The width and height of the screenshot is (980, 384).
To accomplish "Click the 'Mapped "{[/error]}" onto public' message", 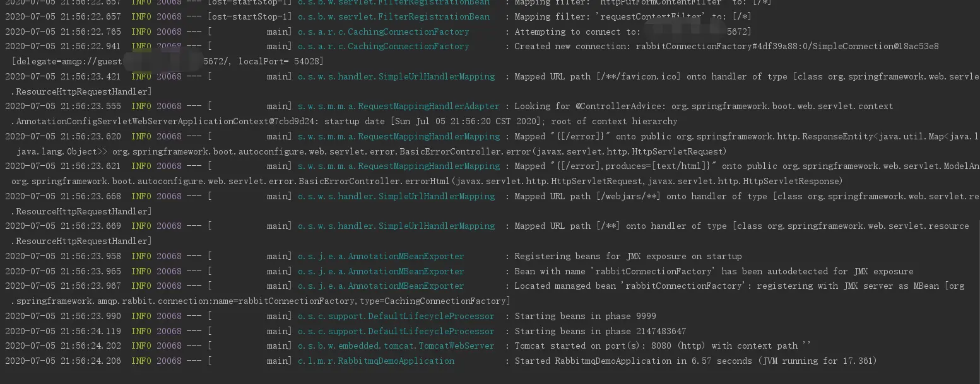I will tap(747, 136).
